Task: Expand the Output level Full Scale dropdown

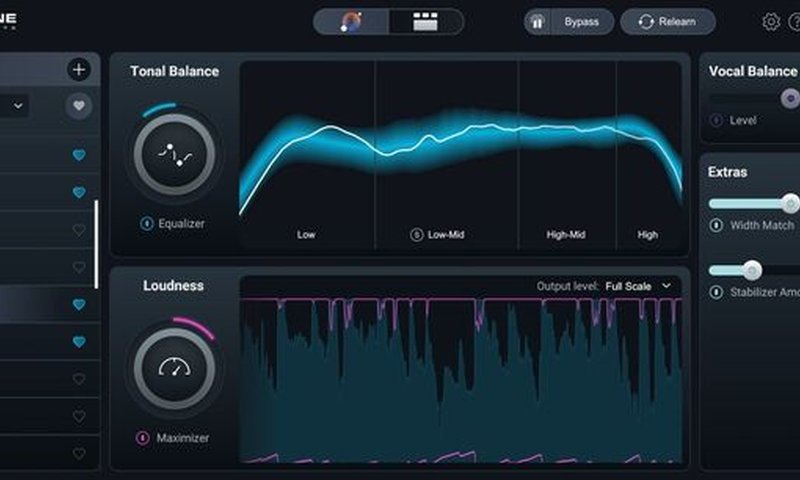Action: click(638, 286)
